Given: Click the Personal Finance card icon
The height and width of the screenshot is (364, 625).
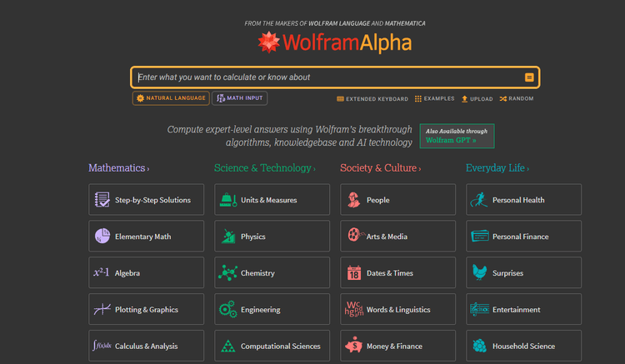Looking at the screenshot, I should (x=480, y=236).
